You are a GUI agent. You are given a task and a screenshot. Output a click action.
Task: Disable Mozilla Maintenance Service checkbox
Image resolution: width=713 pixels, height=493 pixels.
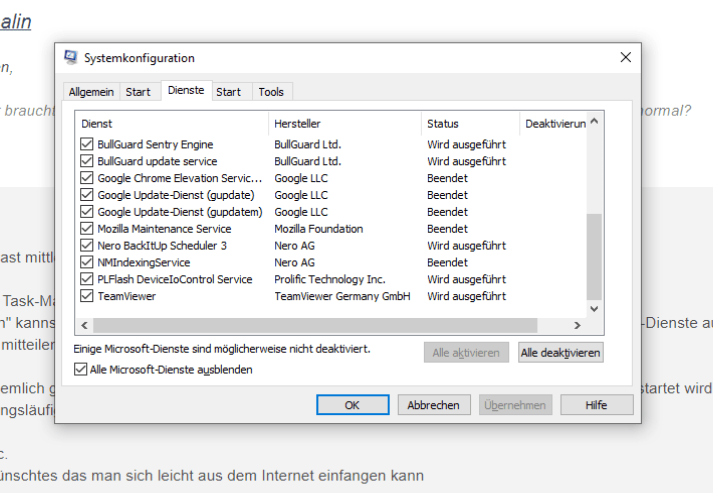pyautogui.click(x=86, y=228)
